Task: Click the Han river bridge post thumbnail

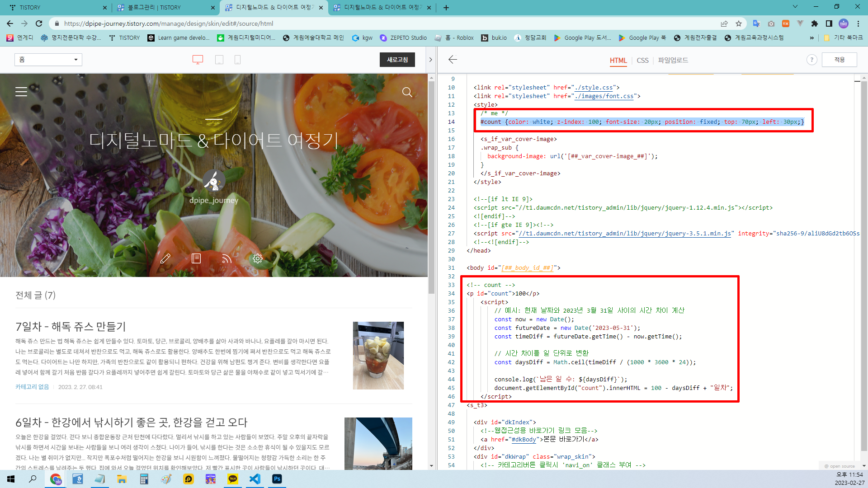Action: click(x=378, y=443)
